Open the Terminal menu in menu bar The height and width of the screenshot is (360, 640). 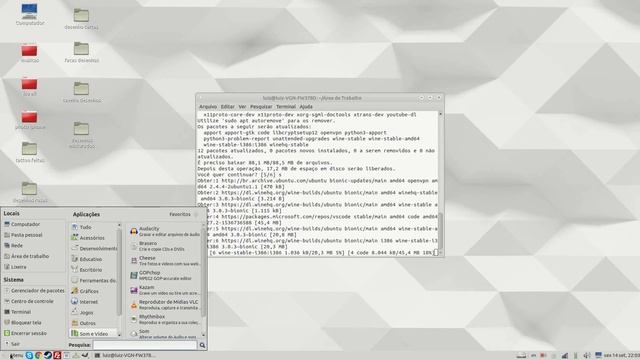point(286,107)
